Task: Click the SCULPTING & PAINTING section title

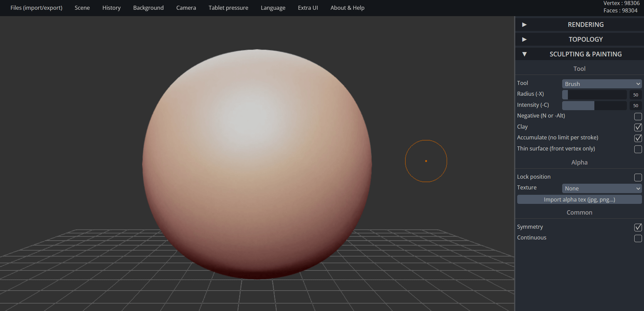Action: [x=586, y=54]
